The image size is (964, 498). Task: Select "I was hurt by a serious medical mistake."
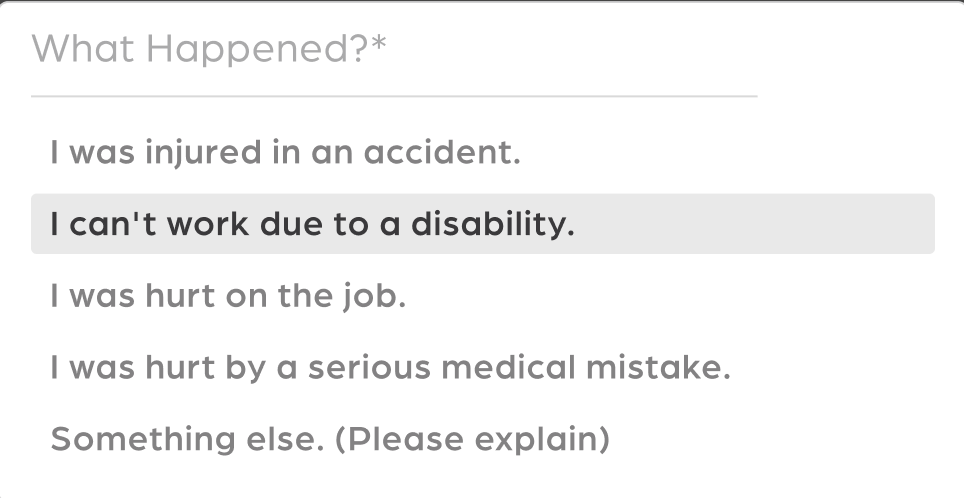[x=390, y=368]
